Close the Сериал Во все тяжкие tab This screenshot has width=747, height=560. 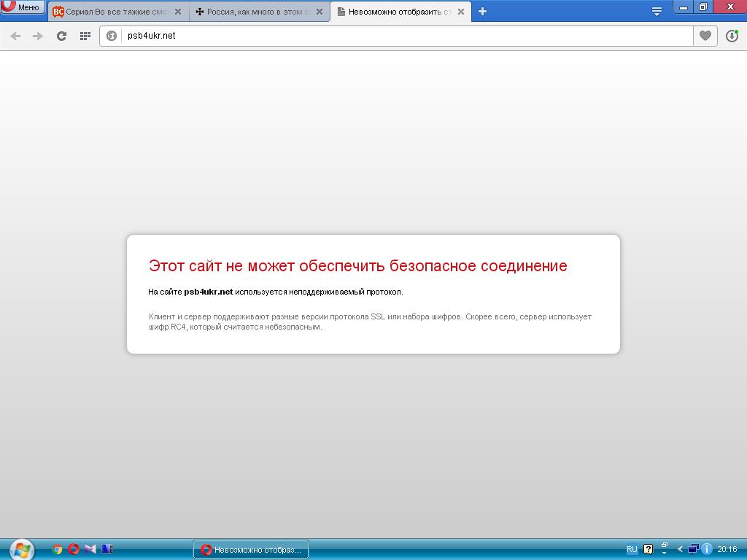pyautogui.click(x=178, y=12)
